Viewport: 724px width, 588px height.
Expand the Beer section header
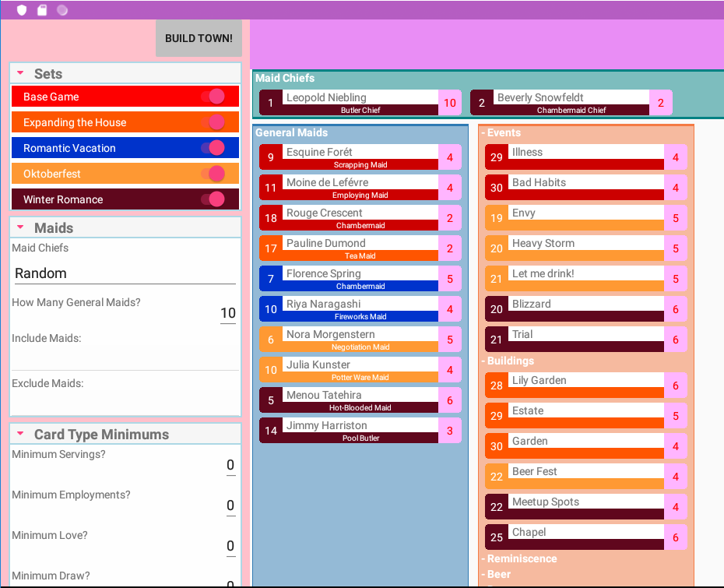[x=496, y=574]
